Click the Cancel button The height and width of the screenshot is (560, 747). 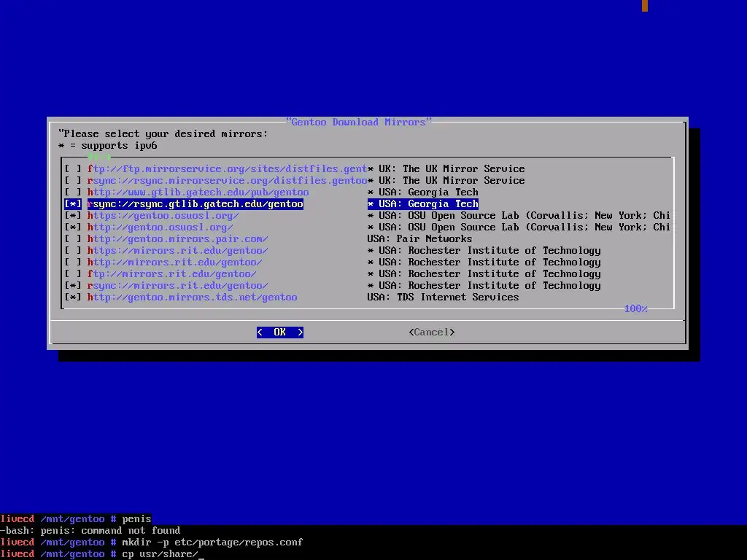432,332
